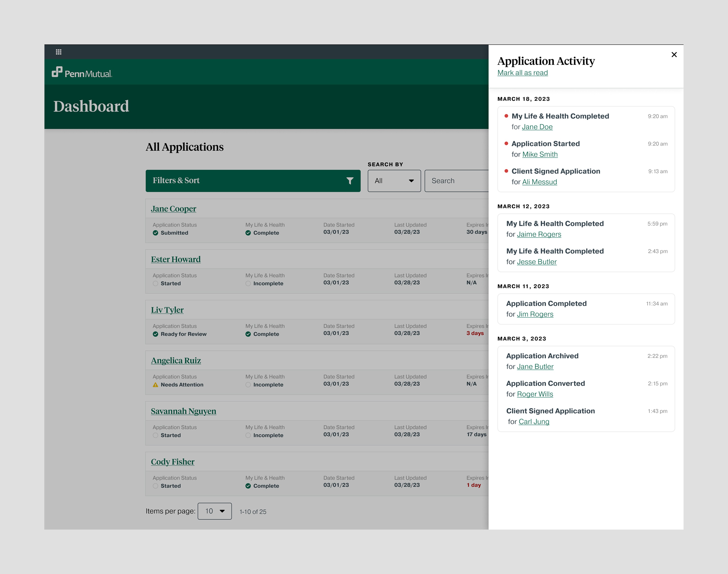The image size is (728, 574).
Task: Click the Search input field
Action: (457, 181)
